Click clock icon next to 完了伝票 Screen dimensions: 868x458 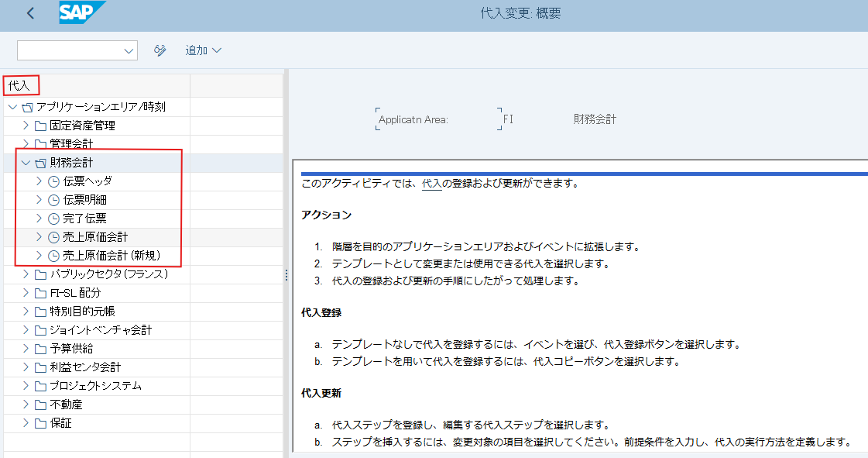tap(53, 219)
